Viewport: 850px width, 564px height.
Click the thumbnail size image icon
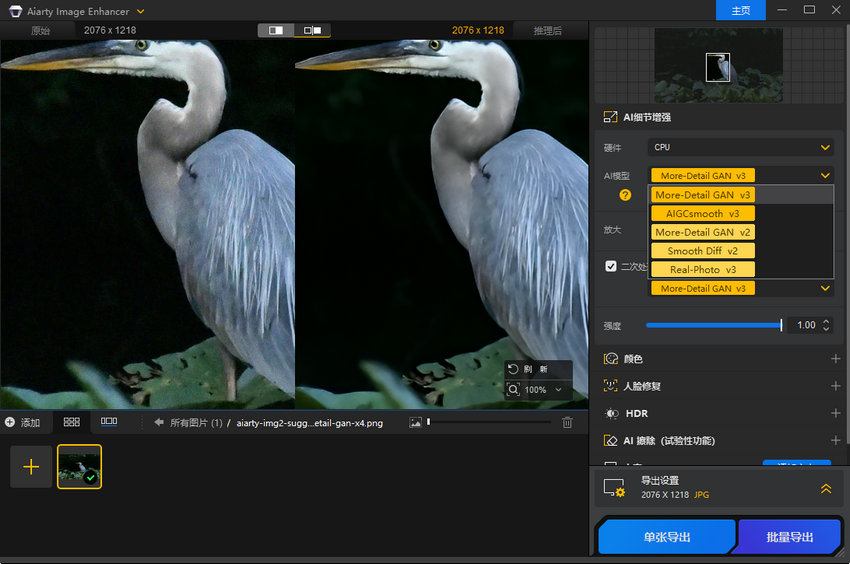coord(415,422)
